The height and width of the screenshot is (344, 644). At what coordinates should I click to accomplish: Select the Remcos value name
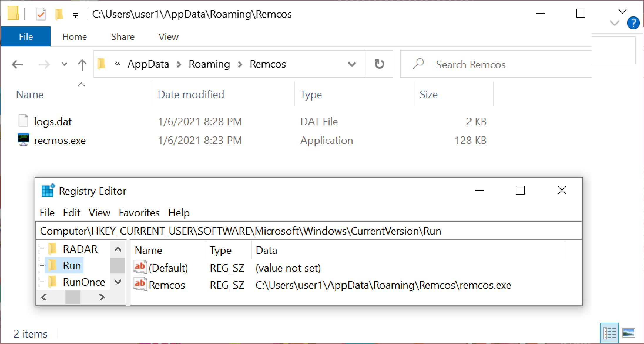(x=167, y=285)
